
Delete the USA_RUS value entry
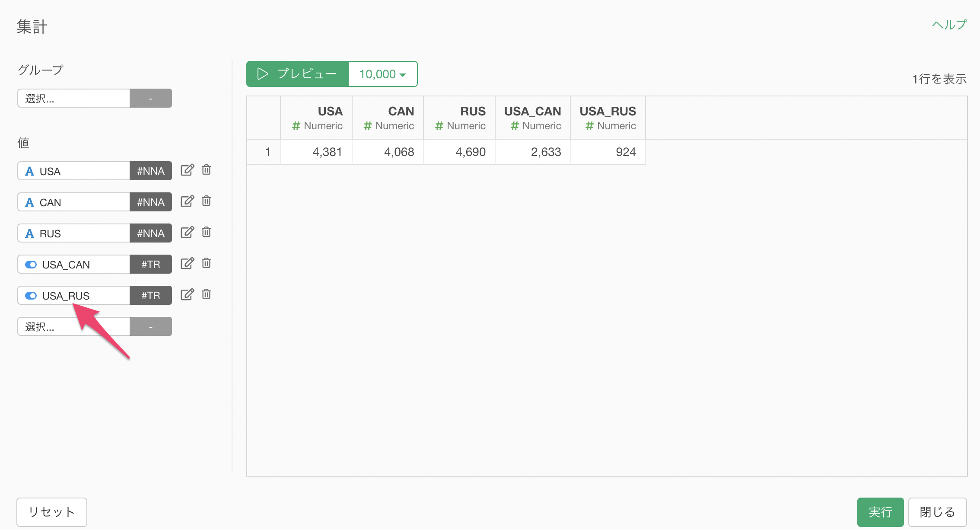click(207, 294)
